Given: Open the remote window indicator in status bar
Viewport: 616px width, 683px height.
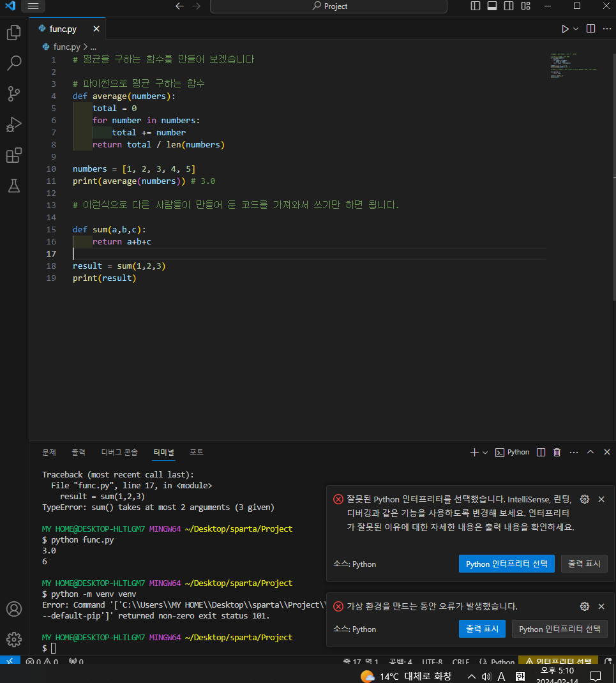Looking at the screenshot, I should (10, 660).
